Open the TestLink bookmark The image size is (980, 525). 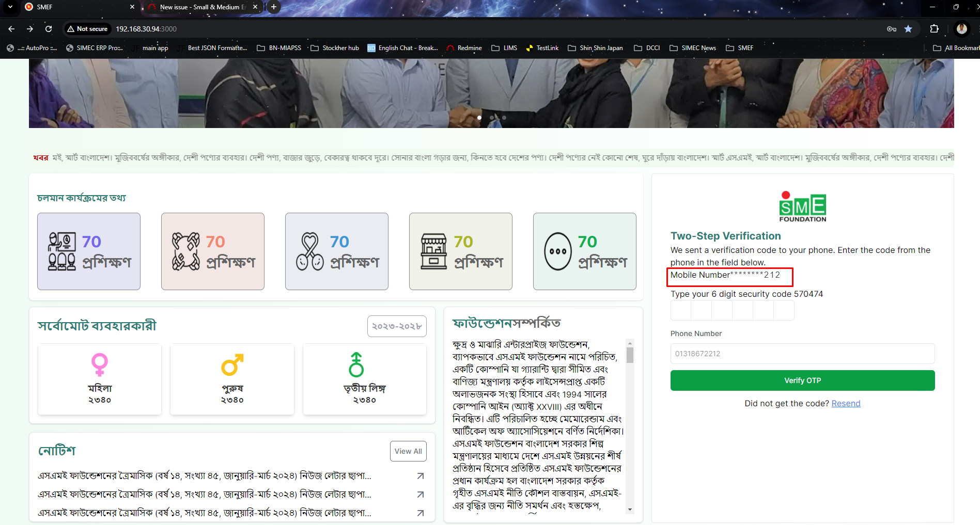point(542,48)
